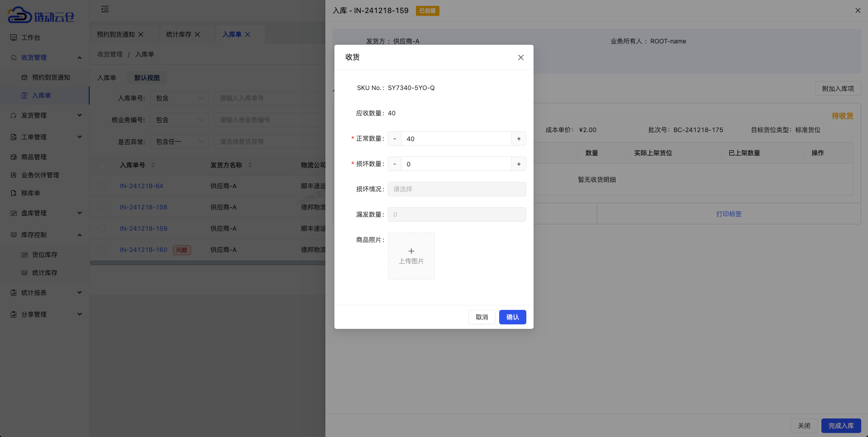Check the row IN-241218-160 checkbox
868x437 pixels.
pos(101,250)
